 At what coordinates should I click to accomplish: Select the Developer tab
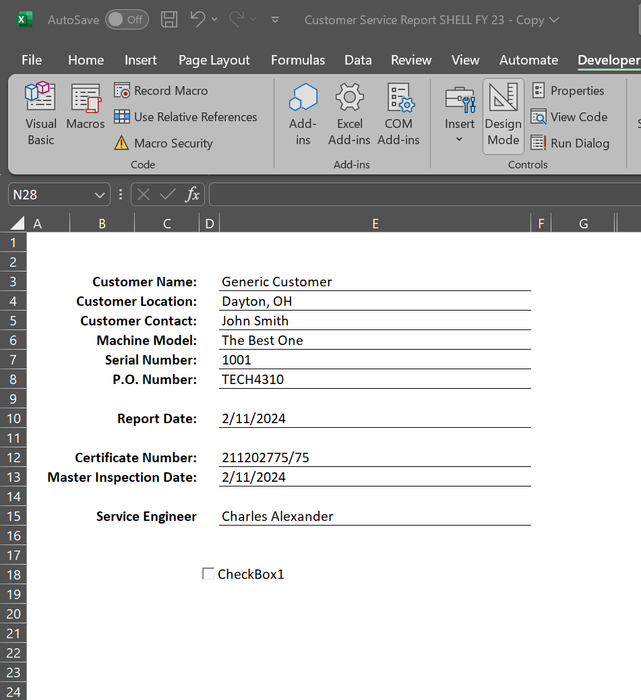(x=608, y=60)
